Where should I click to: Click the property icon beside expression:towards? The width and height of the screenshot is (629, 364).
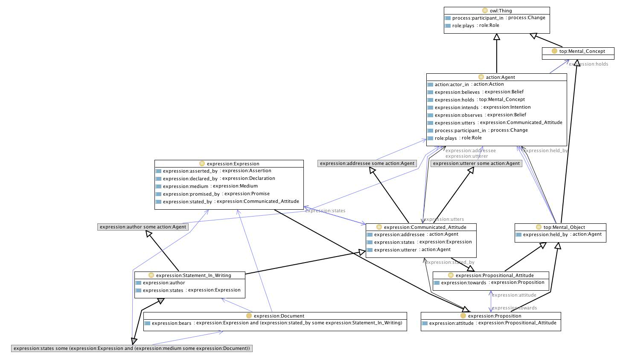click(x=437, y=283)
